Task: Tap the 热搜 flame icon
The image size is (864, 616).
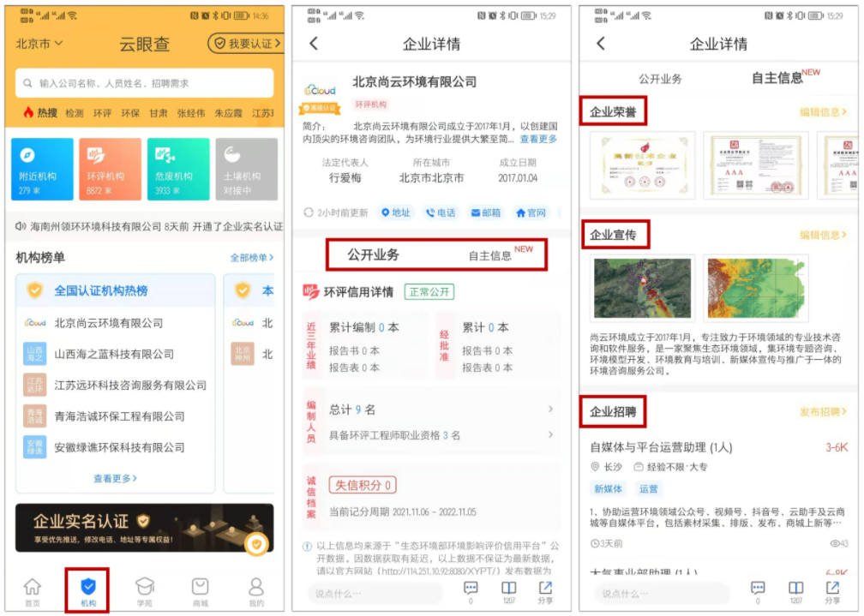Action: pos(28,112)
